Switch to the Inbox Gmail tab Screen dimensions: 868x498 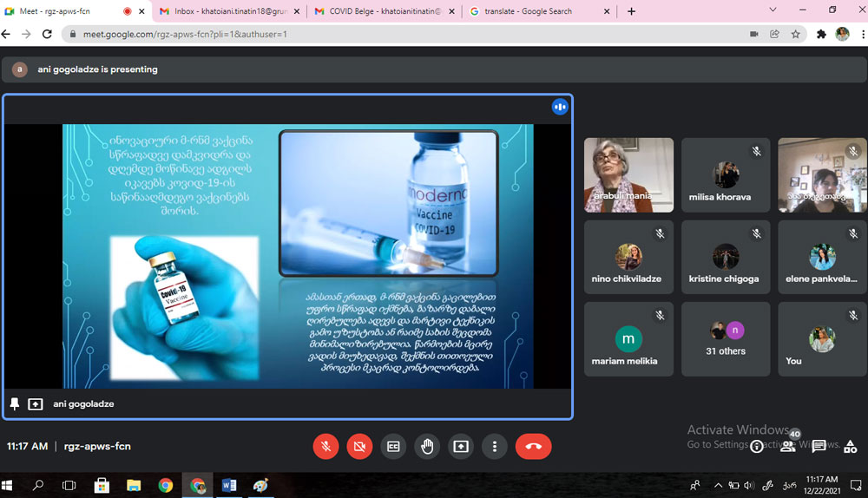(226, 11)
